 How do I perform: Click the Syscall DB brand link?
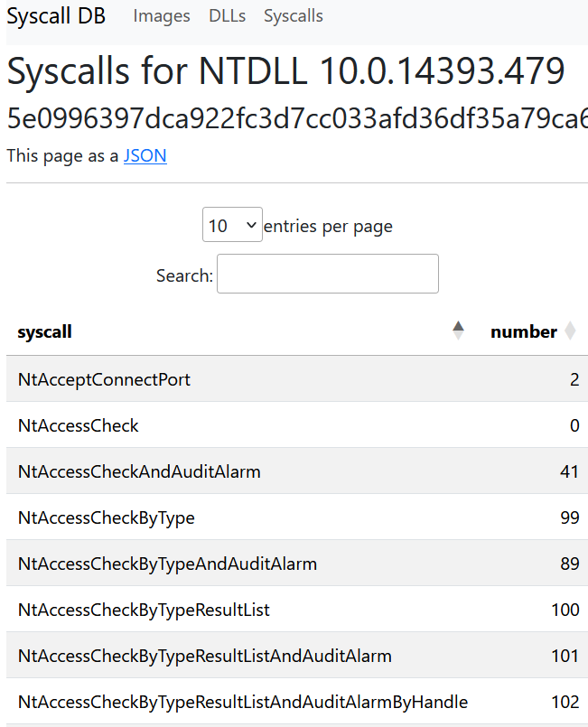click(56, 16)
